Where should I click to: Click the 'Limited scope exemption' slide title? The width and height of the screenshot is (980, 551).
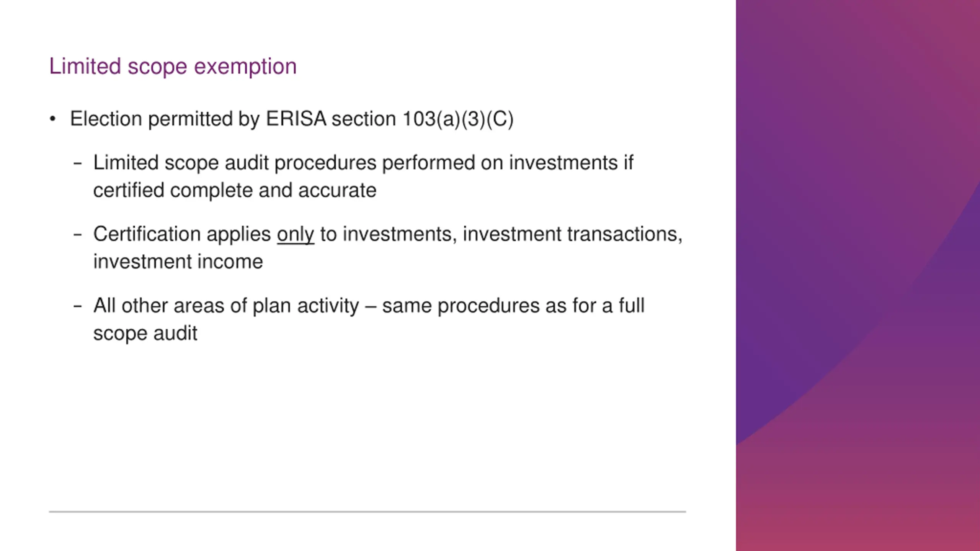click(173, 67)
